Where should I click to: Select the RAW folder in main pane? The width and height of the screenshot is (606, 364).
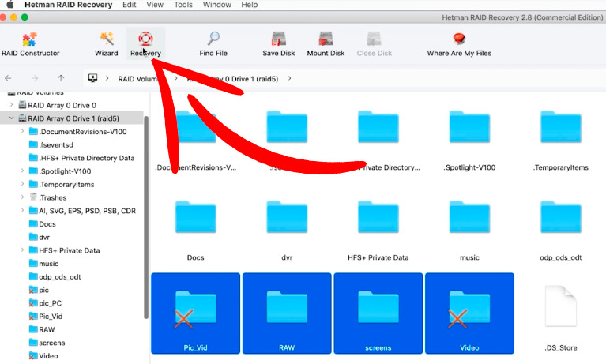coord(287,313)
